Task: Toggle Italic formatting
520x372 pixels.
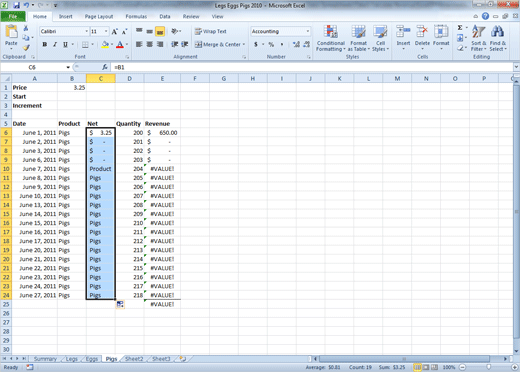Action: tap(55, 44)
